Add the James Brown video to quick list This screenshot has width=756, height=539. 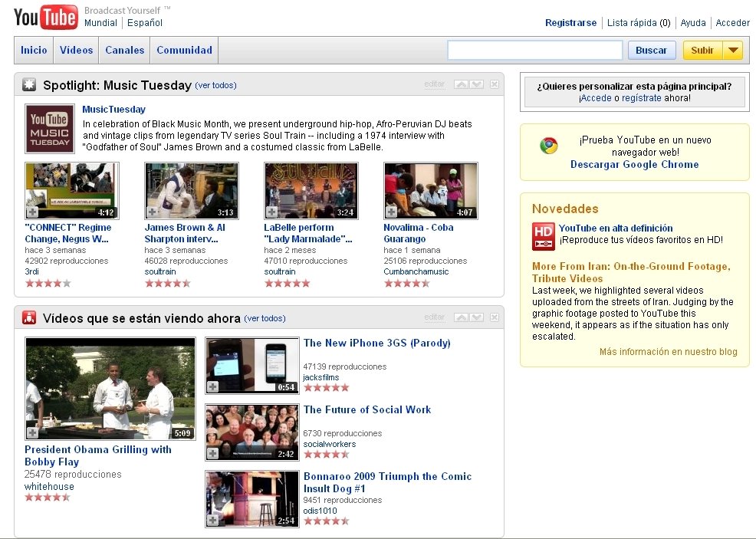(152, 212)
